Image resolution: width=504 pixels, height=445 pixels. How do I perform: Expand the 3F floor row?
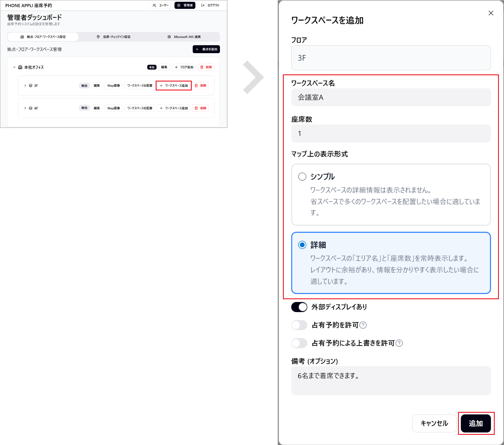pos(25,86)
